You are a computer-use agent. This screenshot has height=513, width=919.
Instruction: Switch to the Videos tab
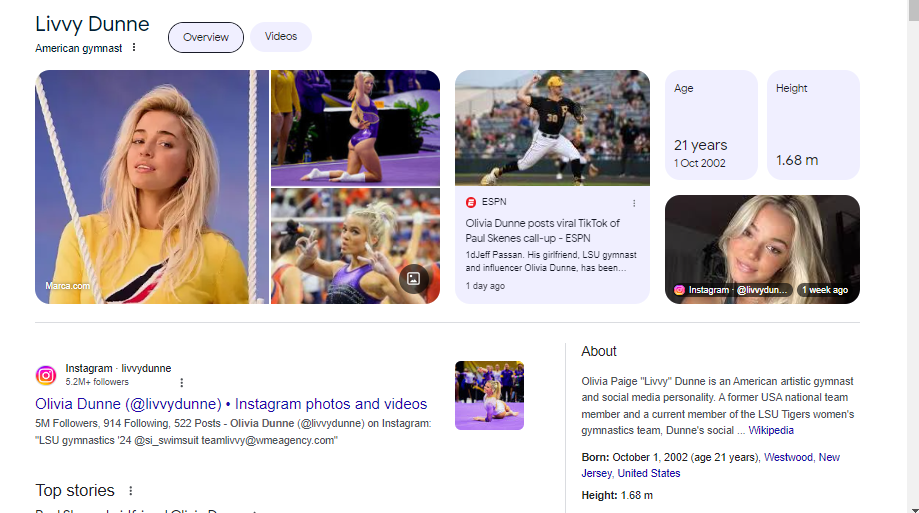tap(281, 36)
